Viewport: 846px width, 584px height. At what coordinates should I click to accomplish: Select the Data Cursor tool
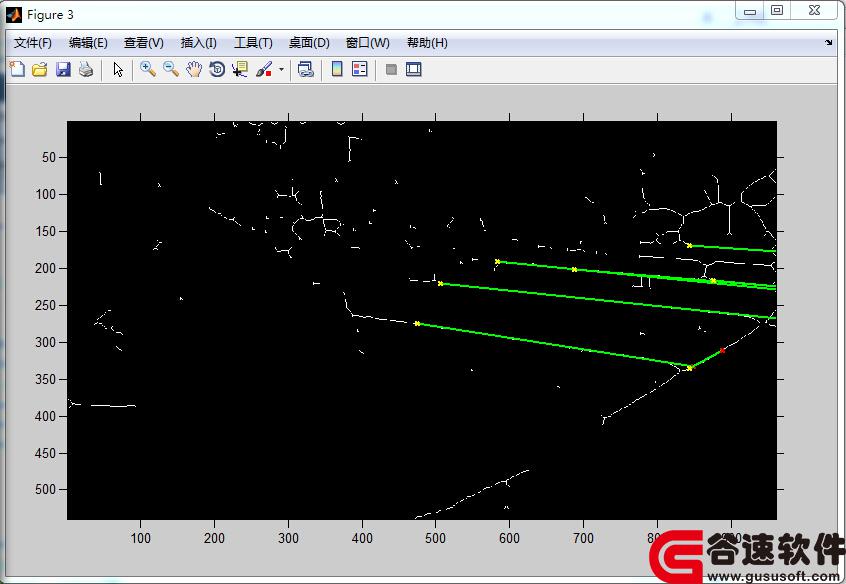240,69
